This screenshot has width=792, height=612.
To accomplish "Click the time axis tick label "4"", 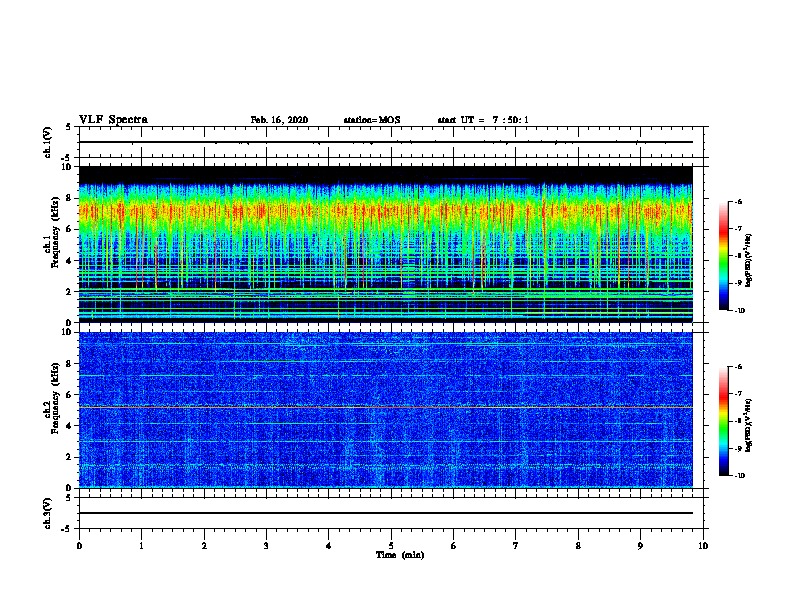I will click(x=329, y=545).
